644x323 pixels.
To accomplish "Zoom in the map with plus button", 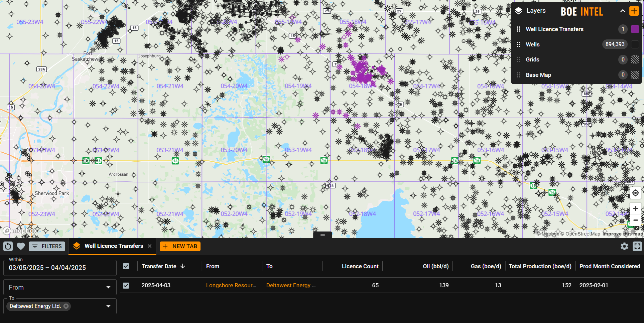I will coord(635,208).
